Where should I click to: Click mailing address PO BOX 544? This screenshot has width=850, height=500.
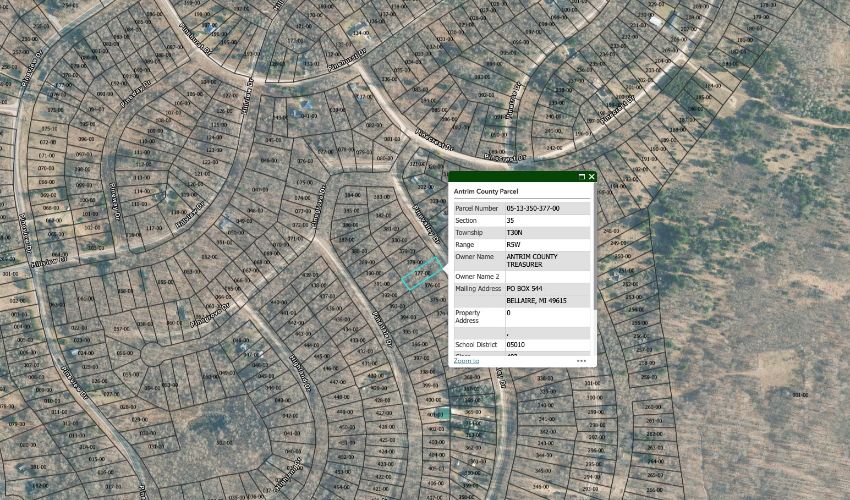click(524, 289)
